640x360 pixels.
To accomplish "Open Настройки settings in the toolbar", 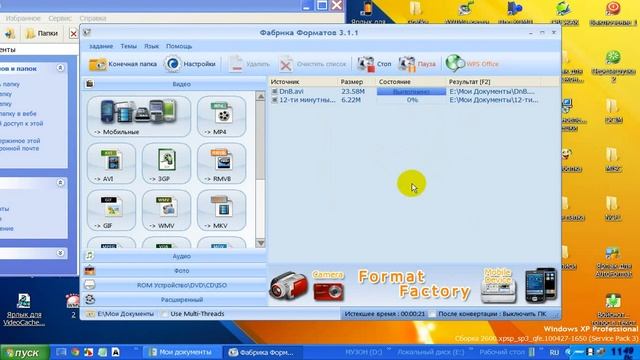I will point(190,64).
